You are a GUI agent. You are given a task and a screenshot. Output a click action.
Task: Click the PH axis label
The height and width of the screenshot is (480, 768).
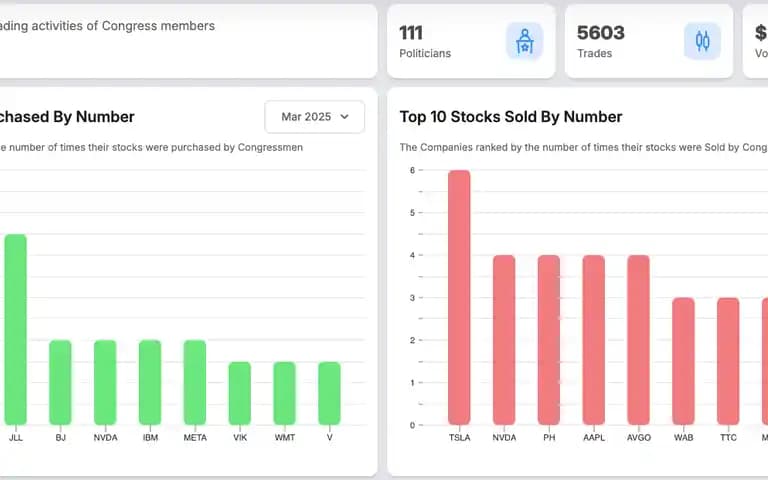[549, 437]
